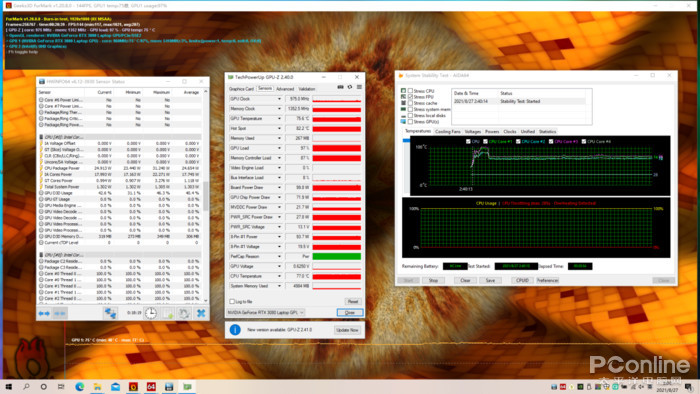Viewport: 700px width, 394px height.
Task: Open the GPU-Z Advanced tab
Action: 285,89
